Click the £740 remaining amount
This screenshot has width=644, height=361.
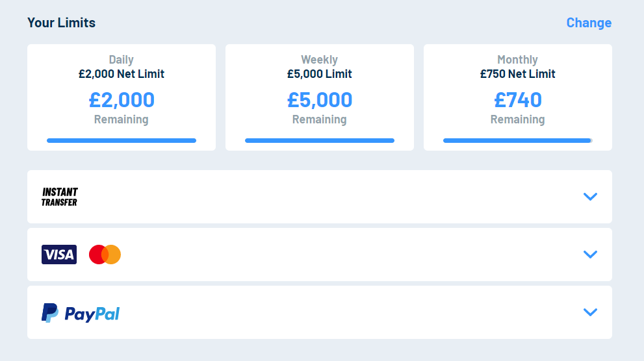click(x=518, y=100)
